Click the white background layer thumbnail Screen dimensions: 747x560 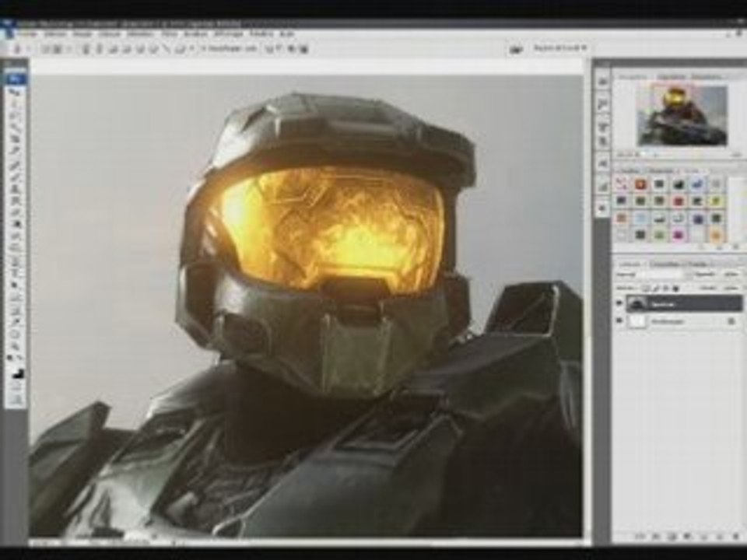coord(637,321)
